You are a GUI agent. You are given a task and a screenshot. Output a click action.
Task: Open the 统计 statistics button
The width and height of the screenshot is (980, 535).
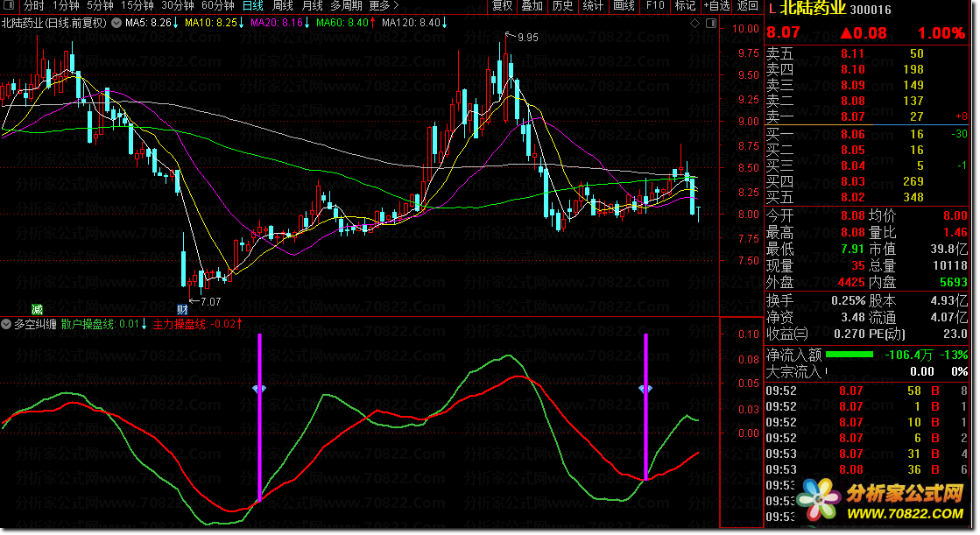click(593, 5)
